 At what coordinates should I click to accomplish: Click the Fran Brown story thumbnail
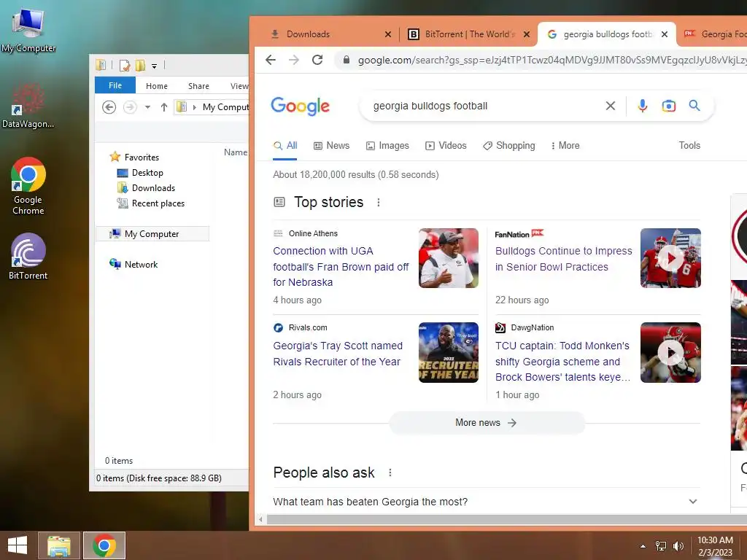[x=449, y=258]
